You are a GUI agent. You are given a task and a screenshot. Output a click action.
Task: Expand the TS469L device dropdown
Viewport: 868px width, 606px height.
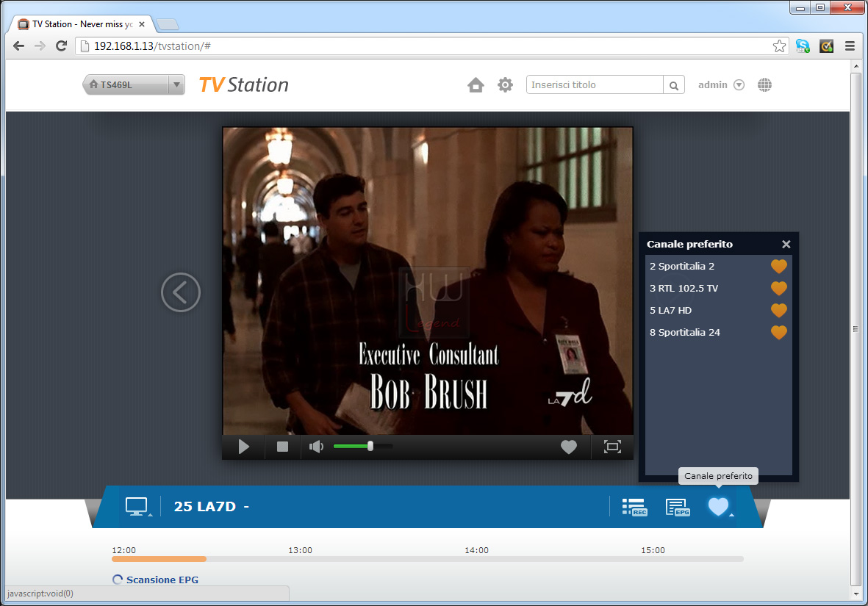click(176, 84)
